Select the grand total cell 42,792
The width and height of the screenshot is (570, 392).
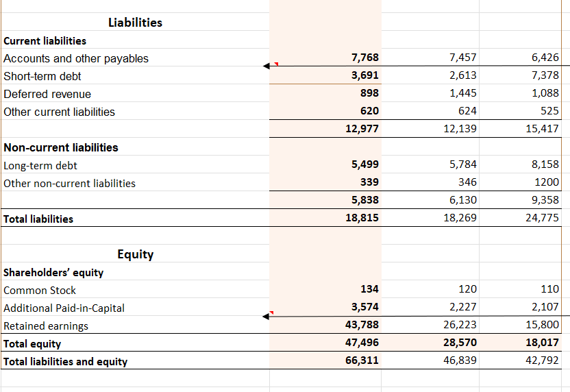[520, 360]
